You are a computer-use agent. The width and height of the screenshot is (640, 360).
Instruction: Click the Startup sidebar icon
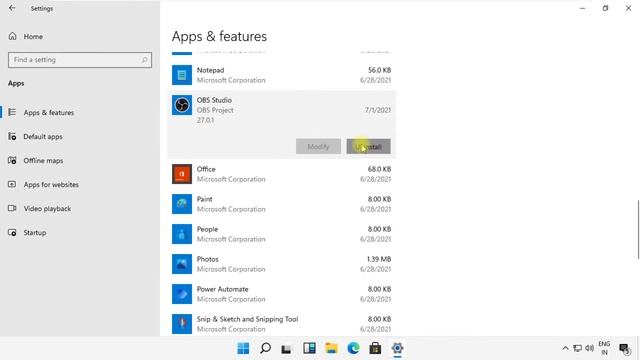[x=12, y=233]
